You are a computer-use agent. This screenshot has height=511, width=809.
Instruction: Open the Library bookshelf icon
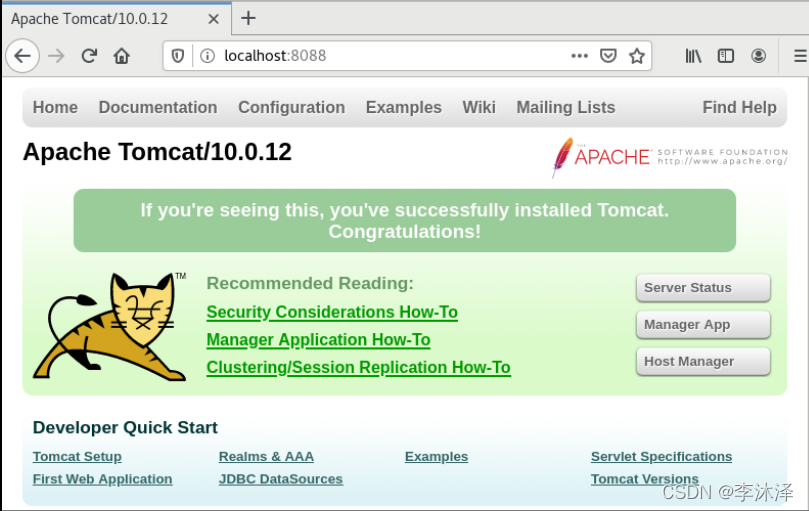[x=693, y=56]
